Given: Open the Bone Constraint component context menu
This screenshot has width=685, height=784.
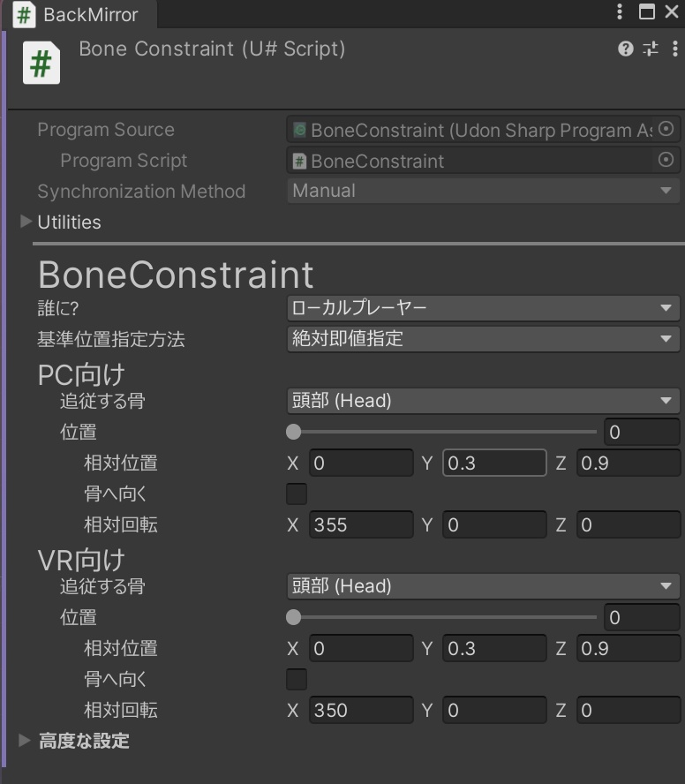Looking at the screenshot, I should point(673,49).
